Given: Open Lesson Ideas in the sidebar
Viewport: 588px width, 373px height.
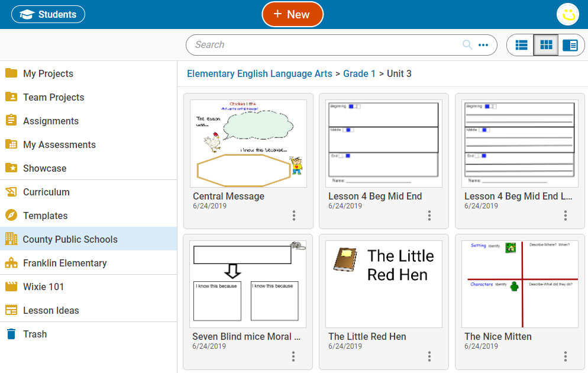Looking at the screenshot, I should 51,310.
